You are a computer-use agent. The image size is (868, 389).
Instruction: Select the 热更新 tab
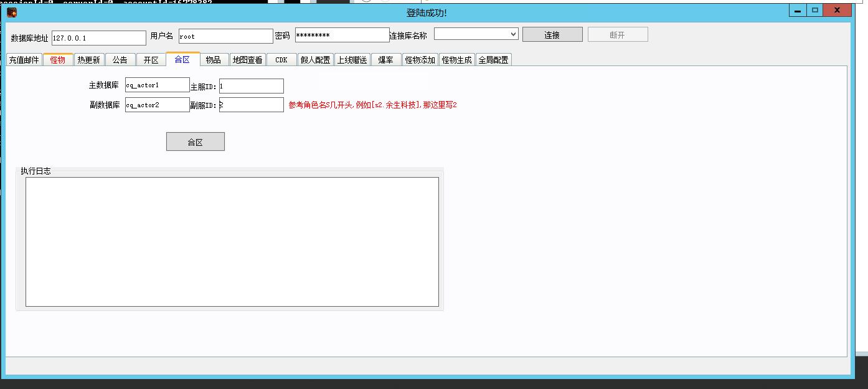coord(88,60)
